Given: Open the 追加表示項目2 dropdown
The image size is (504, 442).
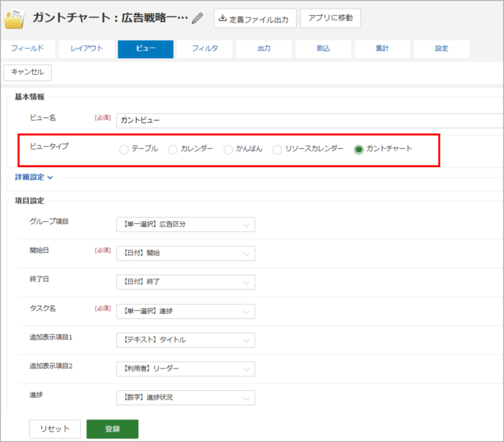Looking at the screenshot, I should [186, 369].
